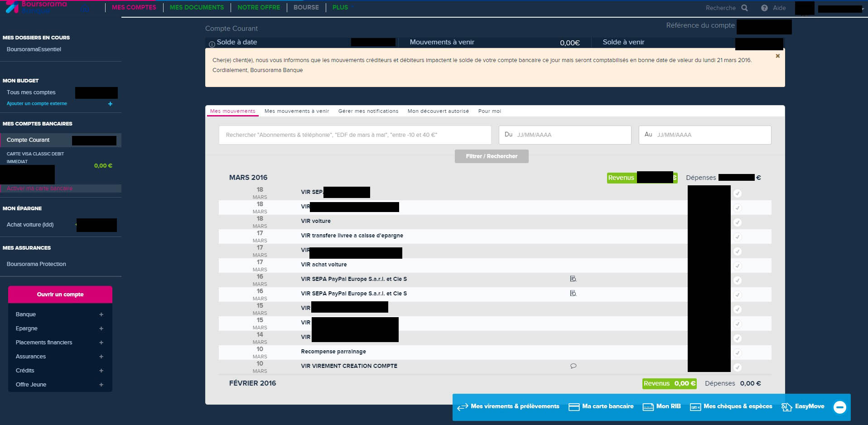Click the search magnifier icon in header
The image size is (868, 425).
click(744, 8)
